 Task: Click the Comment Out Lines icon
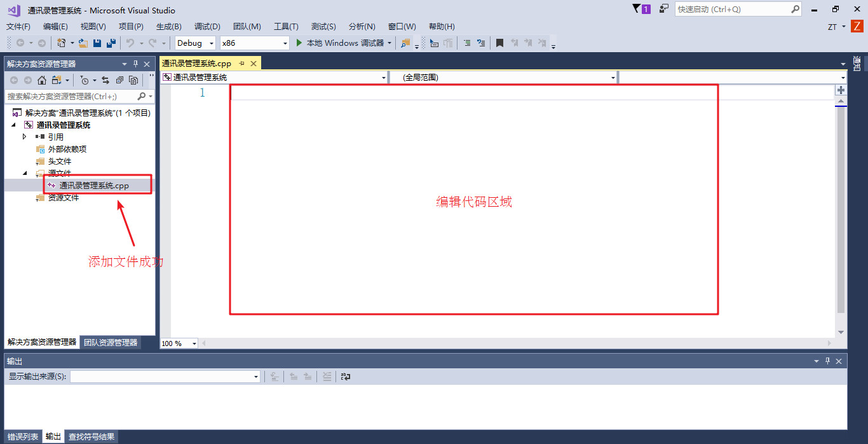pyautogui.click(x=467, y=43)
